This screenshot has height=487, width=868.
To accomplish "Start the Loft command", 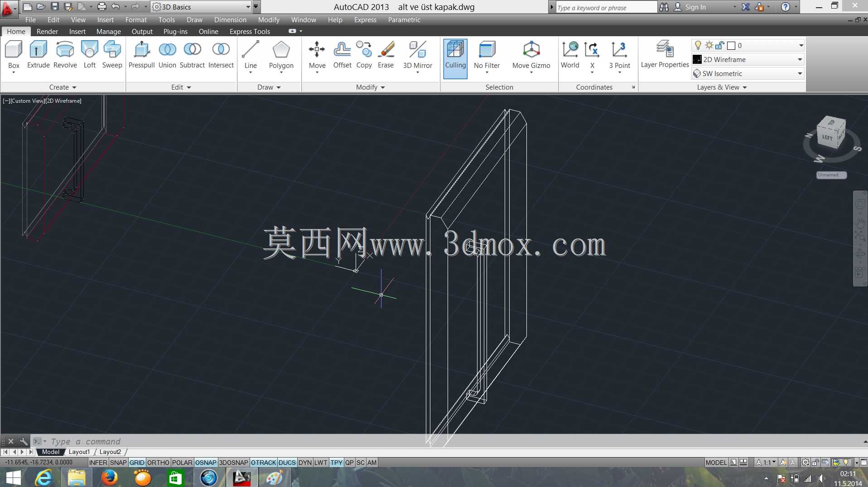I will point(90,55).
